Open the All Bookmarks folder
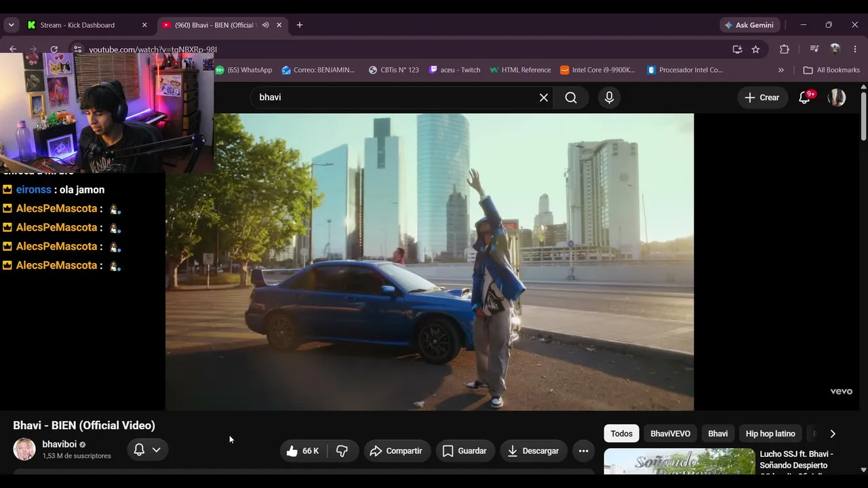 831,70
